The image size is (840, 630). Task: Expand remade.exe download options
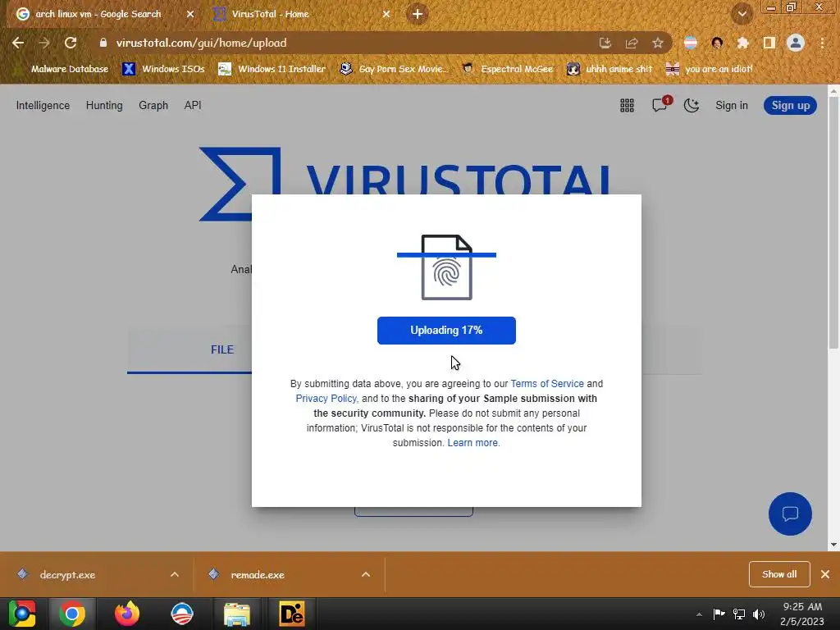point(366,574)
